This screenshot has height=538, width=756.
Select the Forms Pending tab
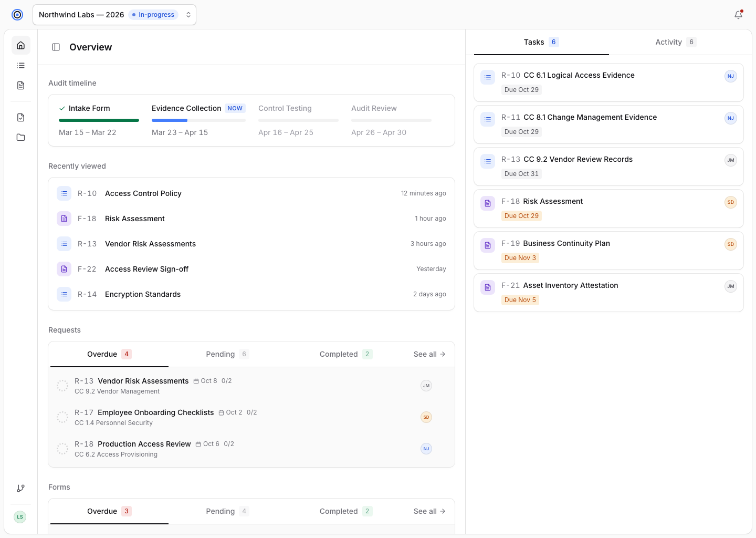227,511
